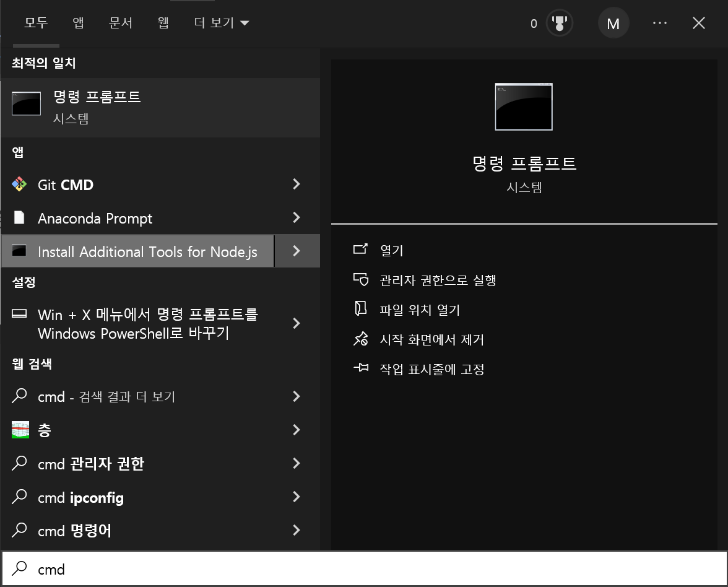Click the magnifier icon beside 'cmd 명령어'
This screenshot has height=587, width=728.
coord(19,530)
